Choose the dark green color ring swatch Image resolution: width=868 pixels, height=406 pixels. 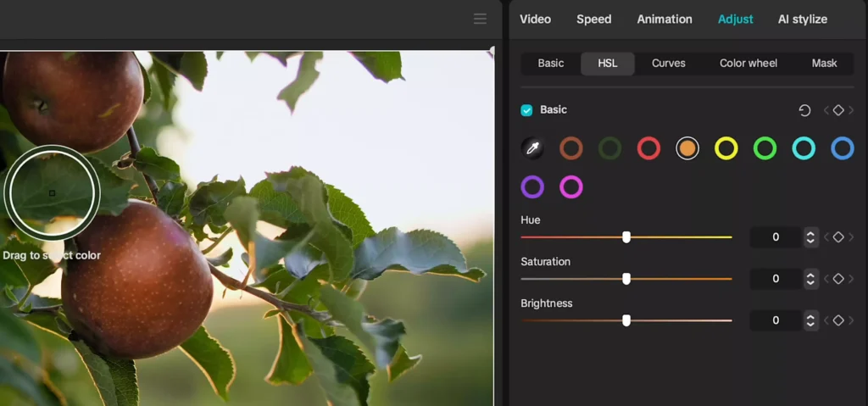[x=610, y=148]
